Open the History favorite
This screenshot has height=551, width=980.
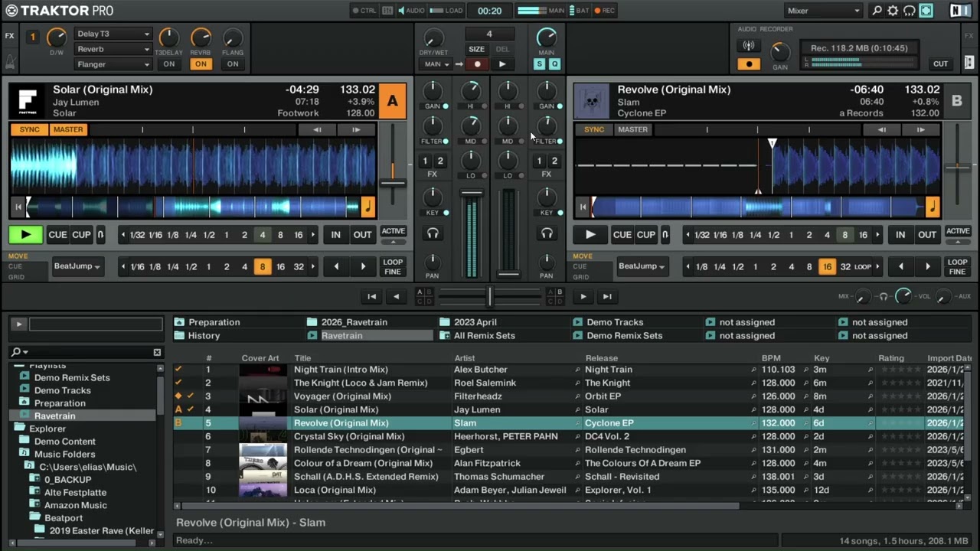tap(204, 335)
